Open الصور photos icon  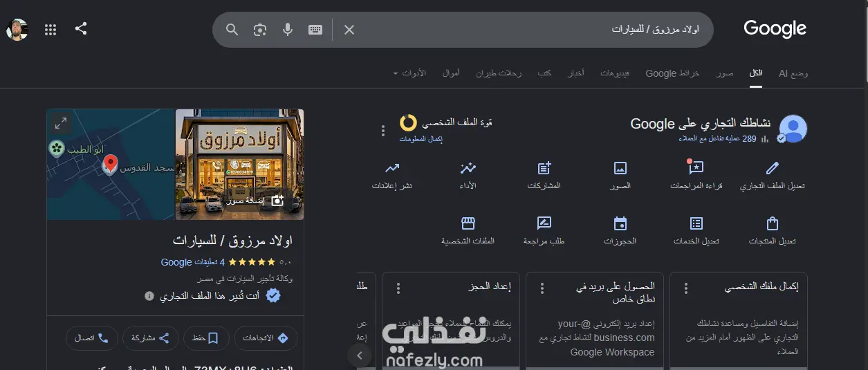point(620,167)
